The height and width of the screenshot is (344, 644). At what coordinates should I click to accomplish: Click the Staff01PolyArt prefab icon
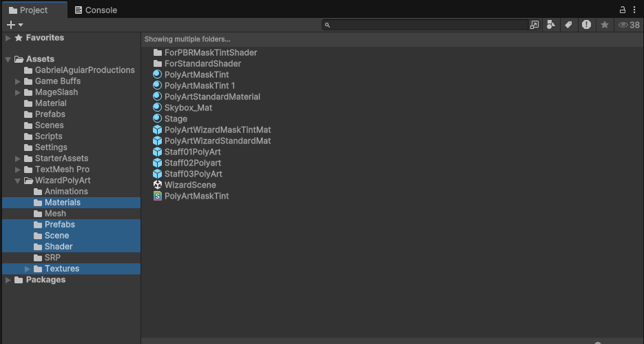157,152
